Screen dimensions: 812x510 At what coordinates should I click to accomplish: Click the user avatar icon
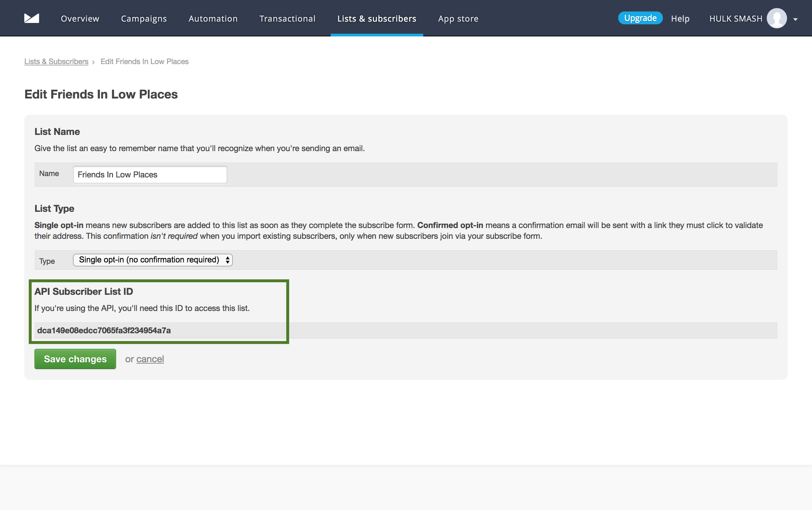click(x=777, y=18)
